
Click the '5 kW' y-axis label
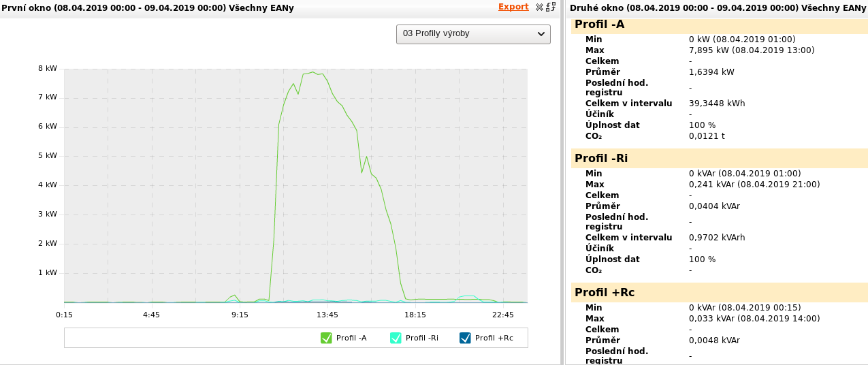pyautogui.click(x=48, y=156)
